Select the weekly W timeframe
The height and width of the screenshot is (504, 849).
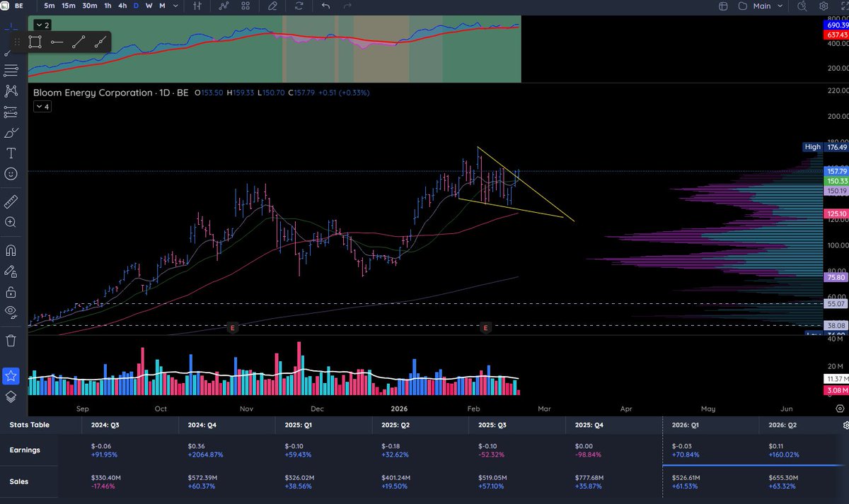pos(149,6)
